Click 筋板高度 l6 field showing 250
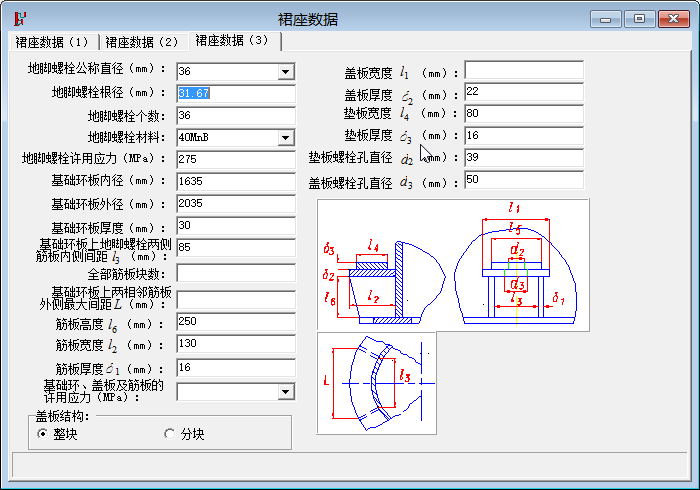 point(236,322)
